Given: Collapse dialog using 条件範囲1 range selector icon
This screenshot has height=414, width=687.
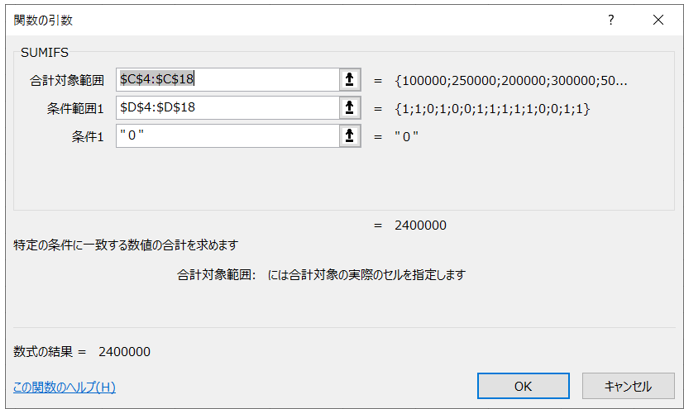Looking at the screenshot, I should click(x=349, y=107).
